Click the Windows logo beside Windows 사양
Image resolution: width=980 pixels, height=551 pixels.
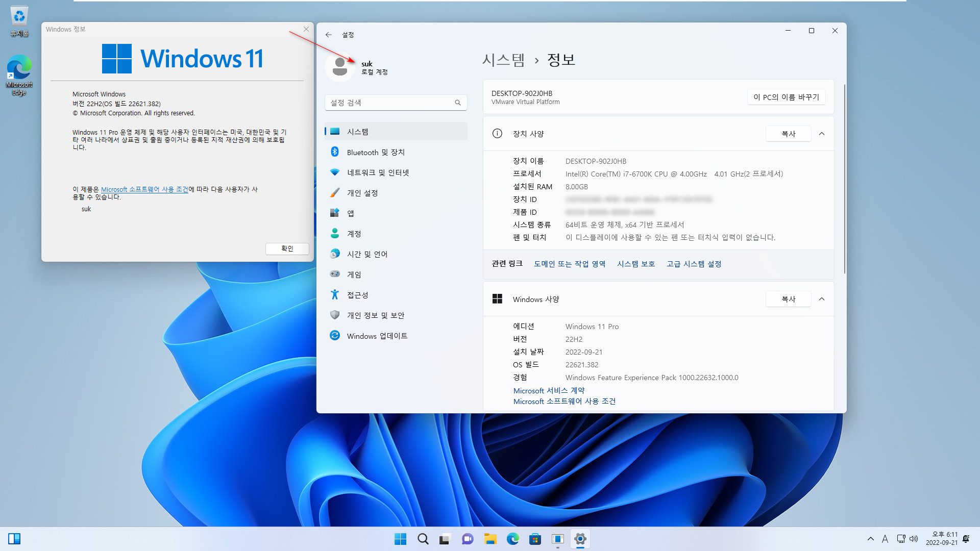pos(497,299)
